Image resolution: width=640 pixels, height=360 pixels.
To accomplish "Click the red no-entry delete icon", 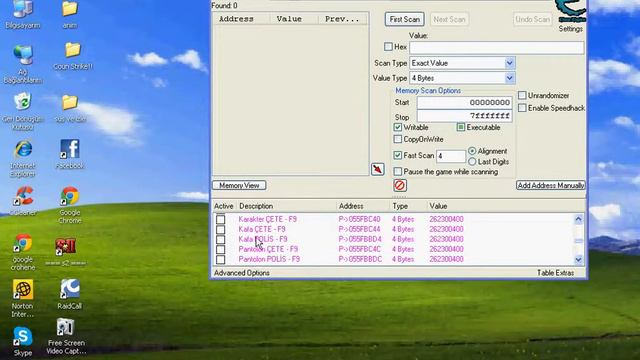I will (400, 185).
